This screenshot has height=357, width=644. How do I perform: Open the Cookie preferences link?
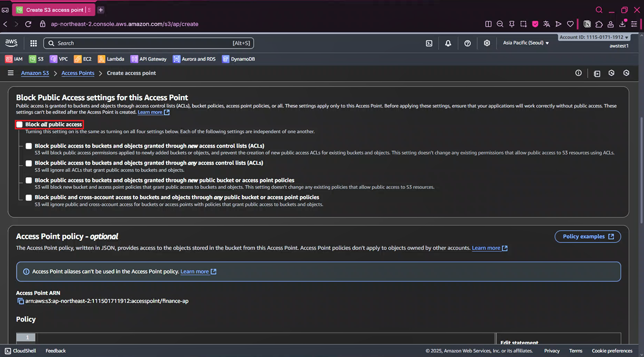(x=612, y=351)
